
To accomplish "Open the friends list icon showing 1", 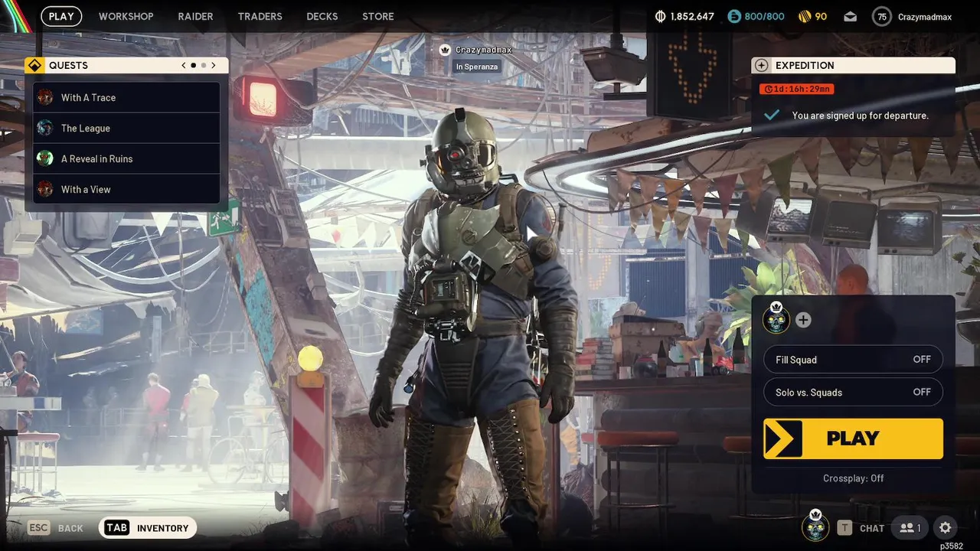I will click(911, 528).
